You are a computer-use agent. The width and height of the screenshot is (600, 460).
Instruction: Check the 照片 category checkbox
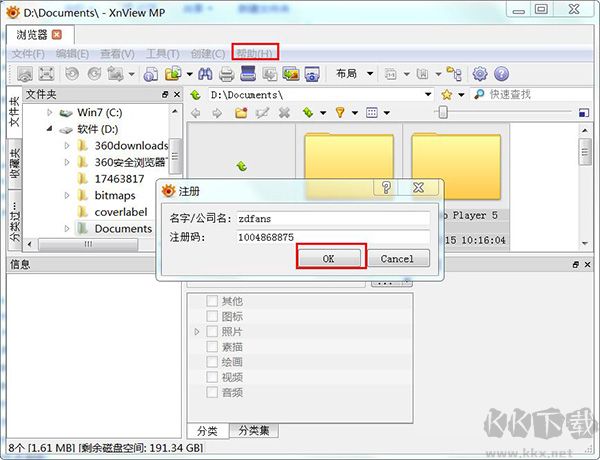212,331
